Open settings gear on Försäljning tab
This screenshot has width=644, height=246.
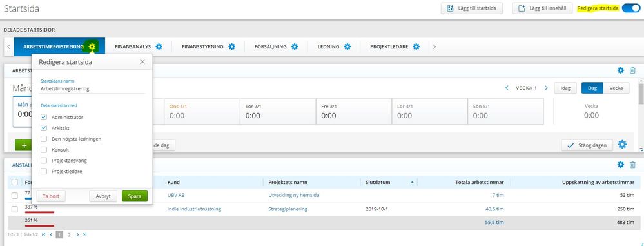[x=295, y=46]
